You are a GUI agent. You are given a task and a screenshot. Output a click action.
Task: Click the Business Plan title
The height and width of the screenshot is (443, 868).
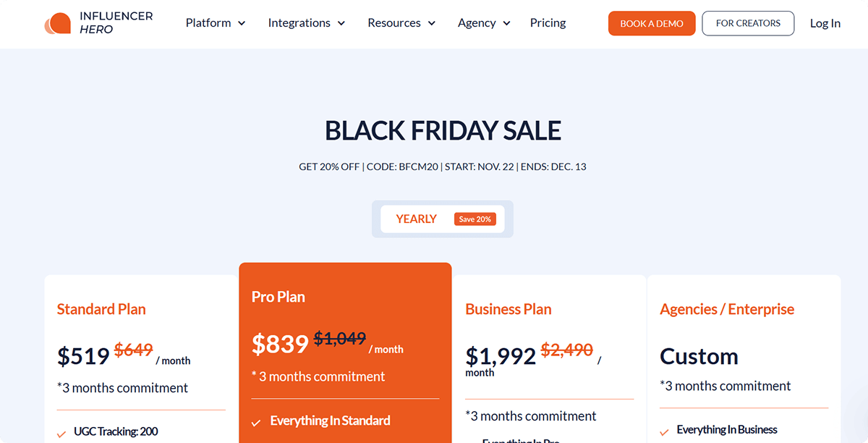click(x=508, y=309)
